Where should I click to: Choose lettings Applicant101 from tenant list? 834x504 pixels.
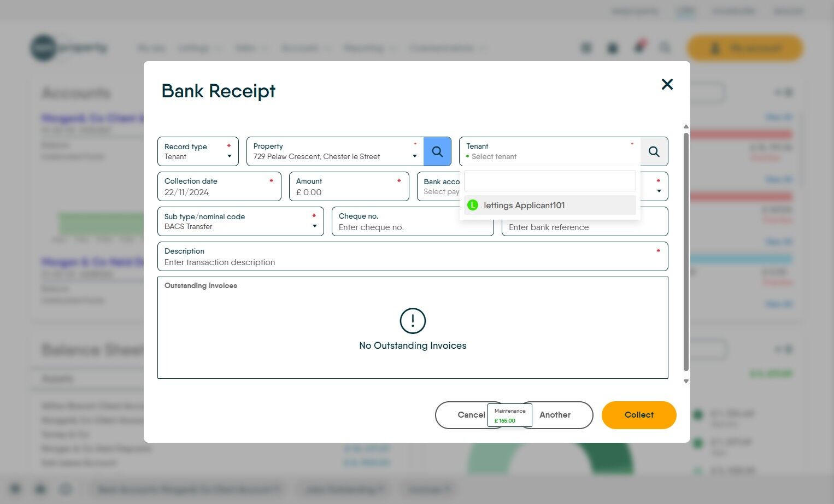(550, 205)
